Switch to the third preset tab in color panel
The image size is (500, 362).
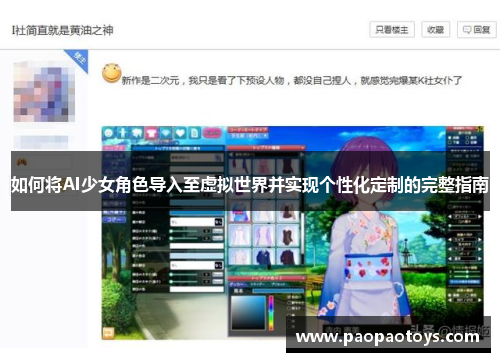click(x=277, y=284)
